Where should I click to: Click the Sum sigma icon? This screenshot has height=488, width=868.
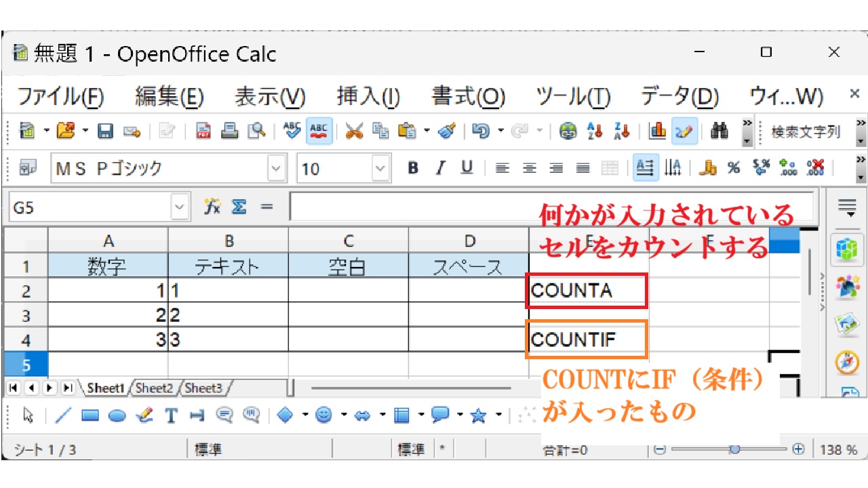pyautogui.click(x=239, y=207)
